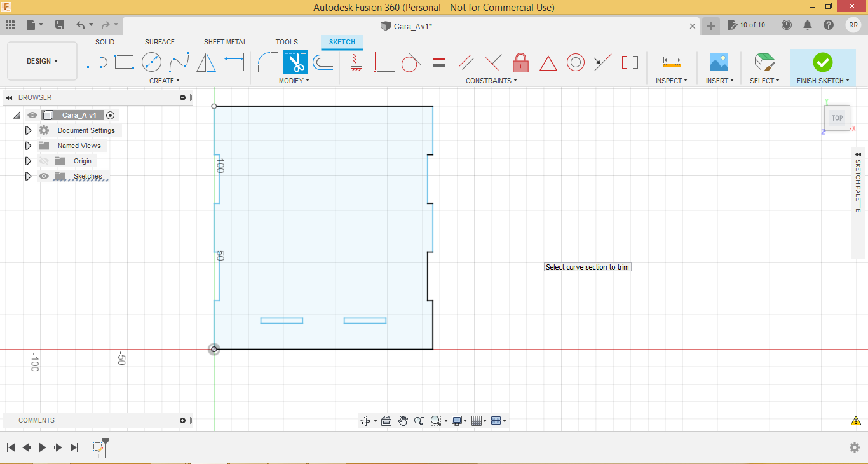Select the Fillet tool in Modify

268,62
